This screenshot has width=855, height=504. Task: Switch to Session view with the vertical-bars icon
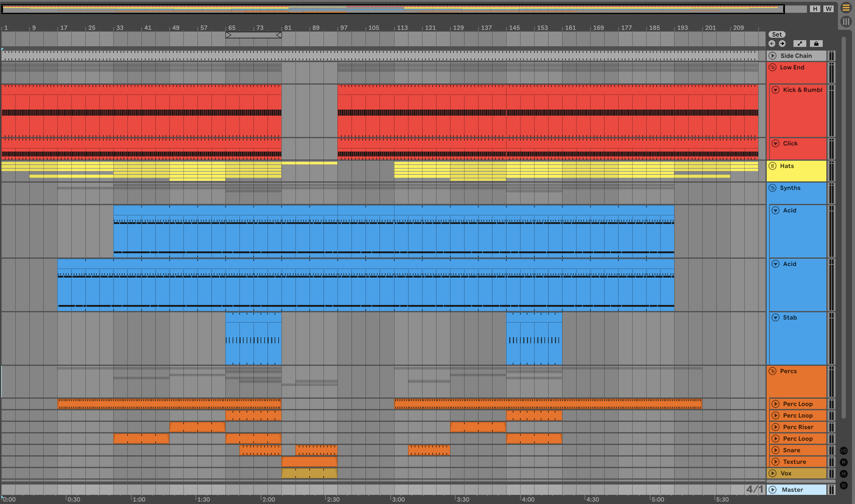click(846, 22)
